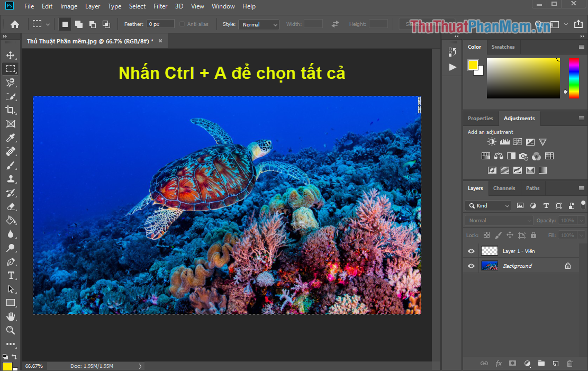Add a layer mask
588x371 pixels.
pyautogui.click(x=512, y=364)
